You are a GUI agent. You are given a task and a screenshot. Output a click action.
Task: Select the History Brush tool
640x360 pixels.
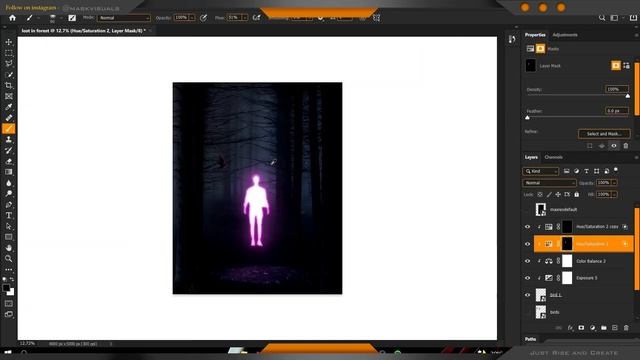coord(9,150)
